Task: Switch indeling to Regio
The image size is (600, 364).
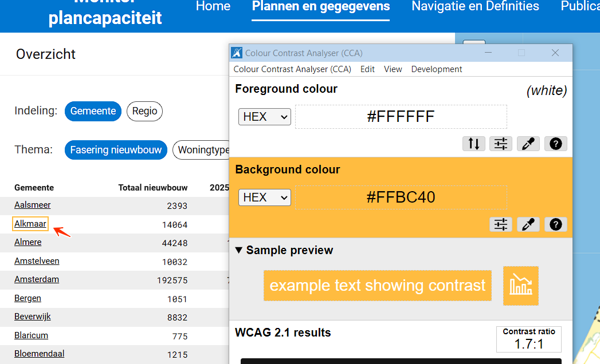Action: point(144,111)
